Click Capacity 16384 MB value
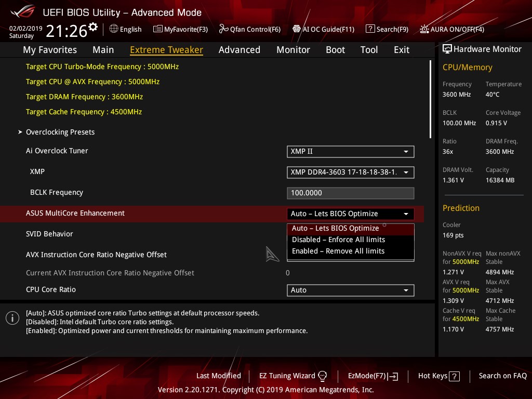The width and height of the screenshot is (532, 399). pyautogui.click(x=500, y=180)
